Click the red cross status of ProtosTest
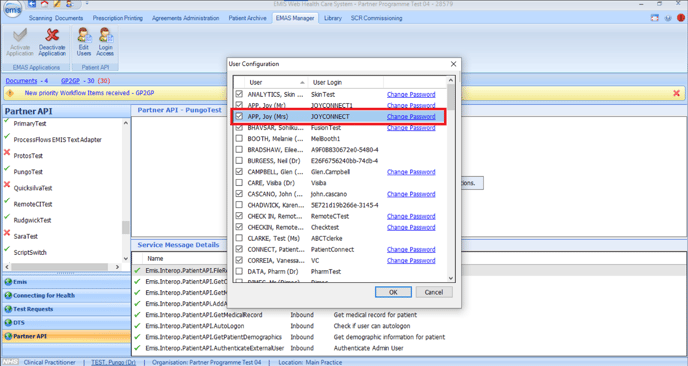This screenshot has height=366, width=688. click(x=7, y=153)
